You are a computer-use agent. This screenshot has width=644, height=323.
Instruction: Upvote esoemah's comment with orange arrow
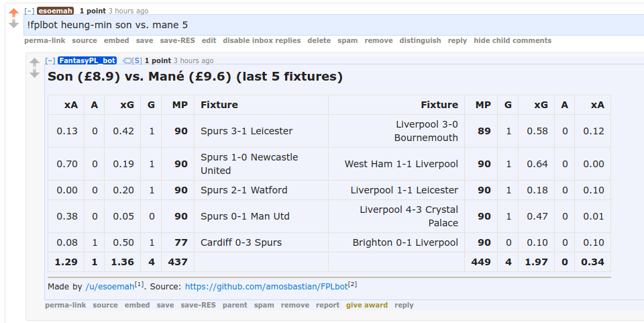click(13, 13)
